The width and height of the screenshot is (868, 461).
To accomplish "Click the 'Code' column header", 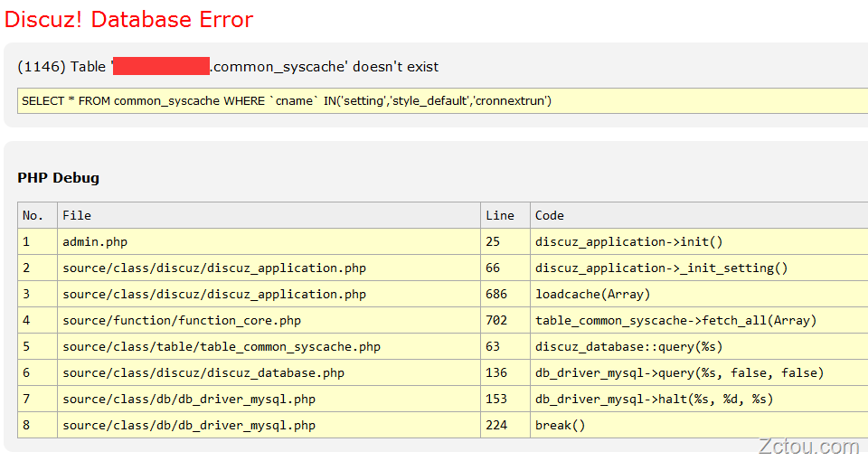I will point(699,215).
